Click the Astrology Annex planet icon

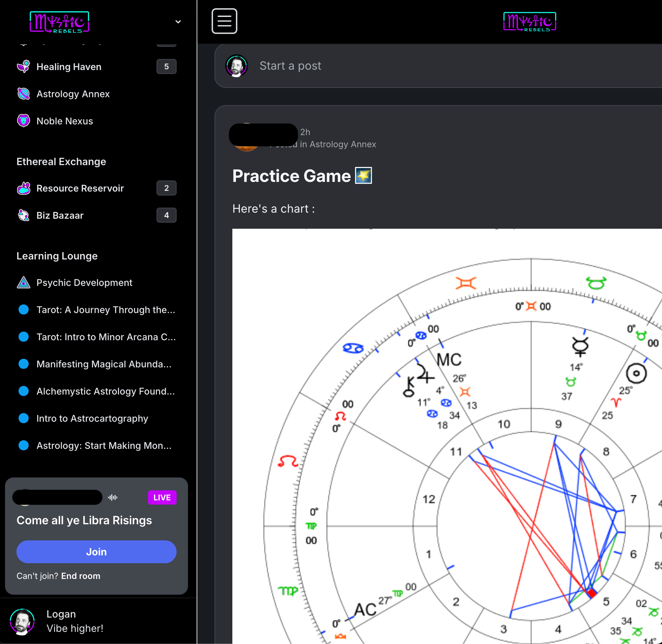(x=24, y=94)
